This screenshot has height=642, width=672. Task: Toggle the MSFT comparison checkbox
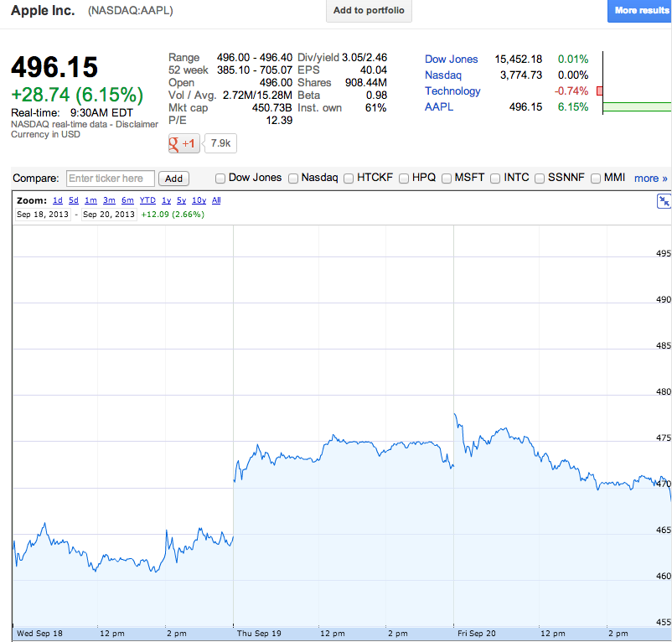tap(447, 179)
